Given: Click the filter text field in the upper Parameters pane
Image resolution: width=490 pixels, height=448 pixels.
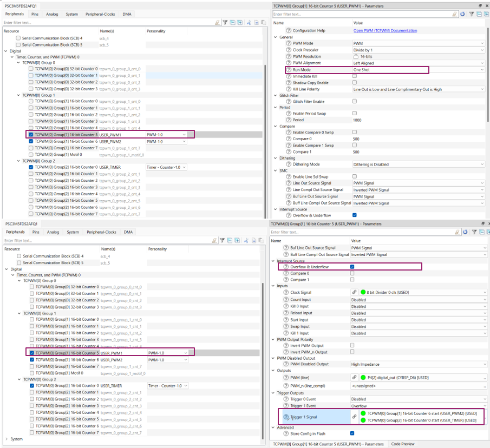Looking at the screenshot, I should [362, 14].
